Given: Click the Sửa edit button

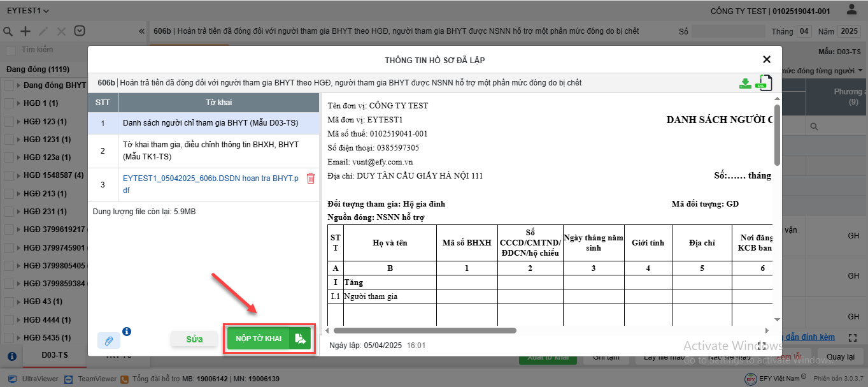Looking at the screenshot, I should coord(194,339).
